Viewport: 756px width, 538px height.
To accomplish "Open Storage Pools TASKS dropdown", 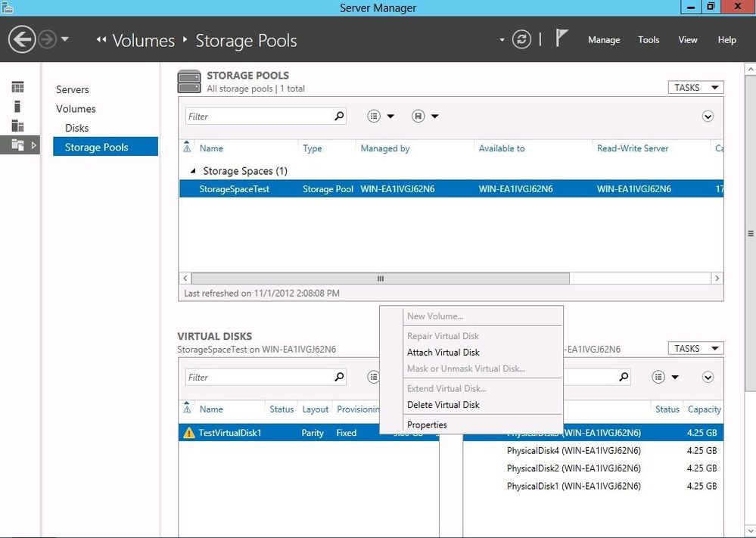I will pos(695,88).
